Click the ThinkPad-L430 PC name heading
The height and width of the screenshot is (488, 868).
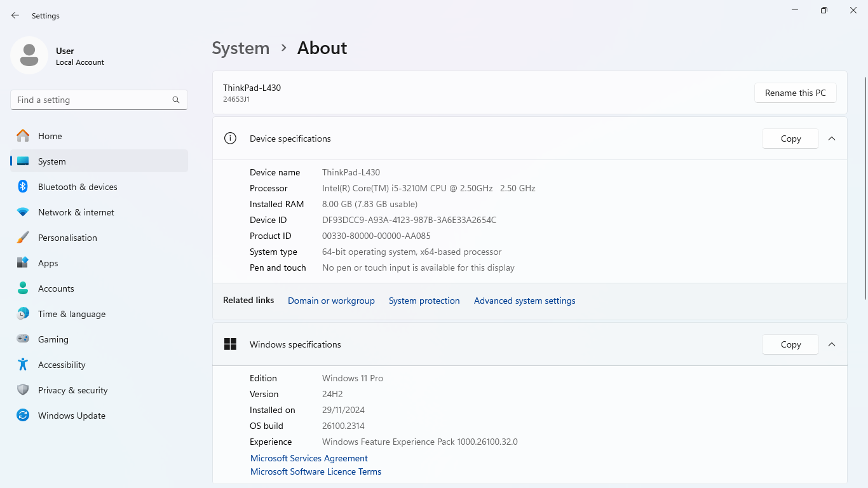coord(252,88)
